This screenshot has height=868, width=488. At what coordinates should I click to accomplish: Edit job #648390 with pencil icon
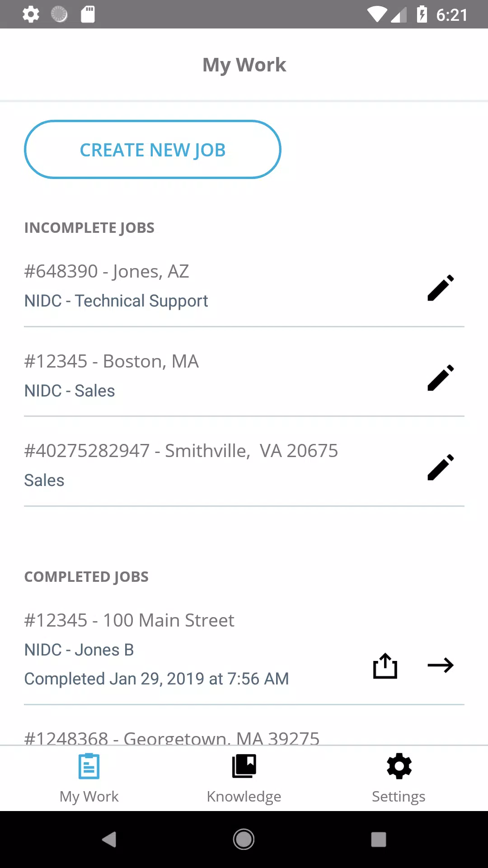point(441,288)
